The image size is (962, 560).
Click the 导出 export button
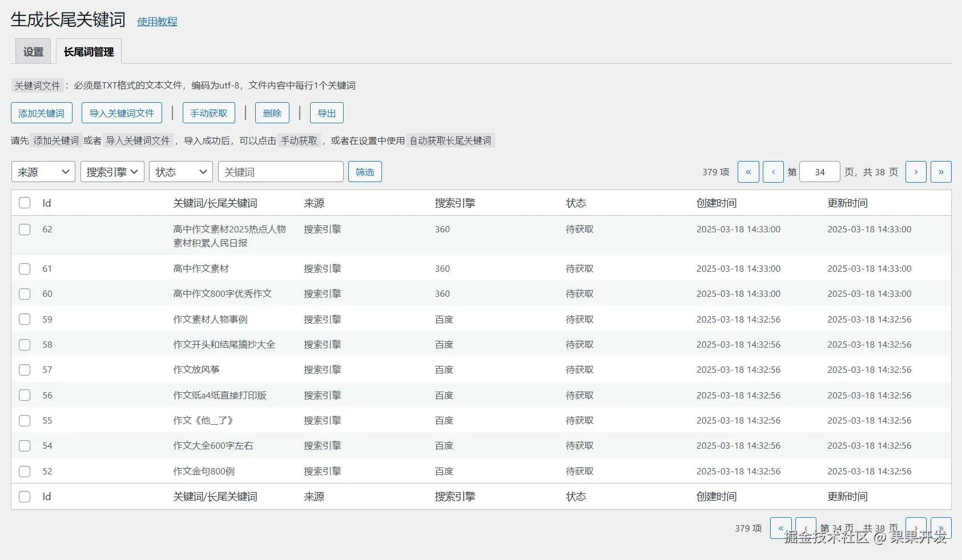(326, 112)
